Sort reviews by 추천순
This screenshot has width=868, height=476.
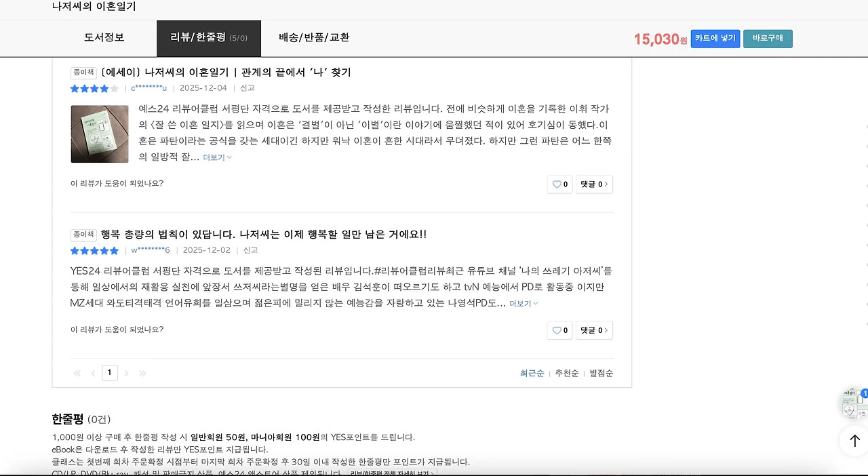567,374
